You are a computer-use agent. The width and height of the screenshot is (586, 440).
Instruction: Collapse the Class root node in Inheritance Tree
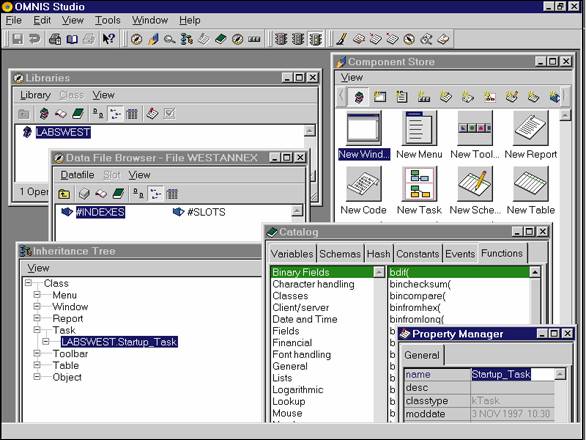coord(28,283)
